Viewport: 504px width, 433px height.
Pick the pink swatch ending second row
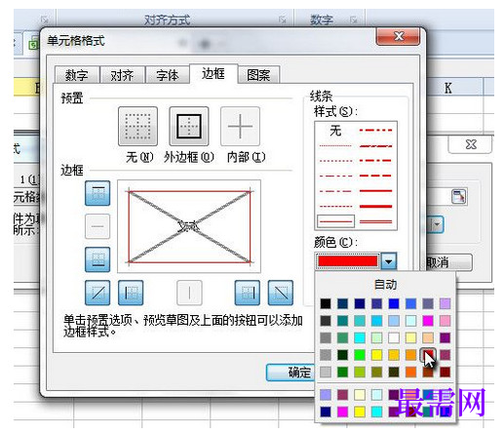(x=445, y=321)
